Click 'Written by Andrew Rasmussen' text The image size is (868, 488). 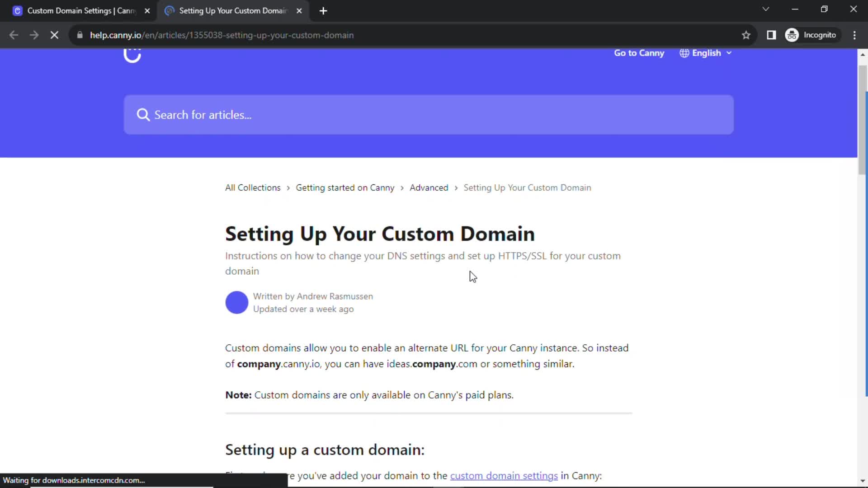click(x=313, y=296)
